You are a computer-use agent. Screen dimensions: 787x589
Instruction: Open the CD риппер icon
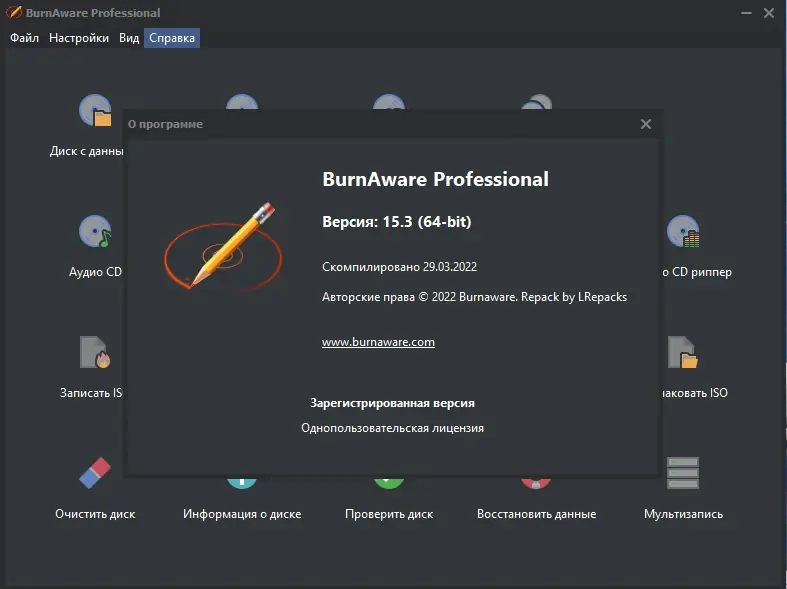click(683, 231)
